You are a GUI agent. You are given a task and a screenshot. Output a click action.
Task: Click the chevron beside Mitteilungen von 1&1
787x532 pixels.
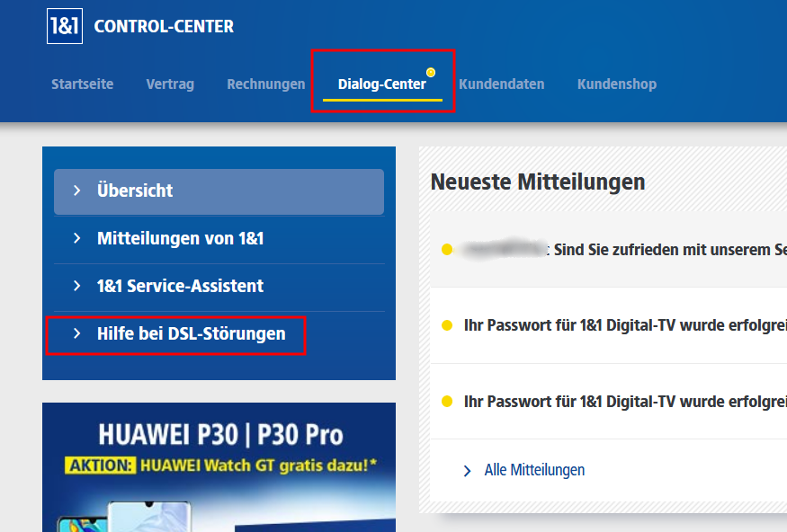click(x=76, y=238)
